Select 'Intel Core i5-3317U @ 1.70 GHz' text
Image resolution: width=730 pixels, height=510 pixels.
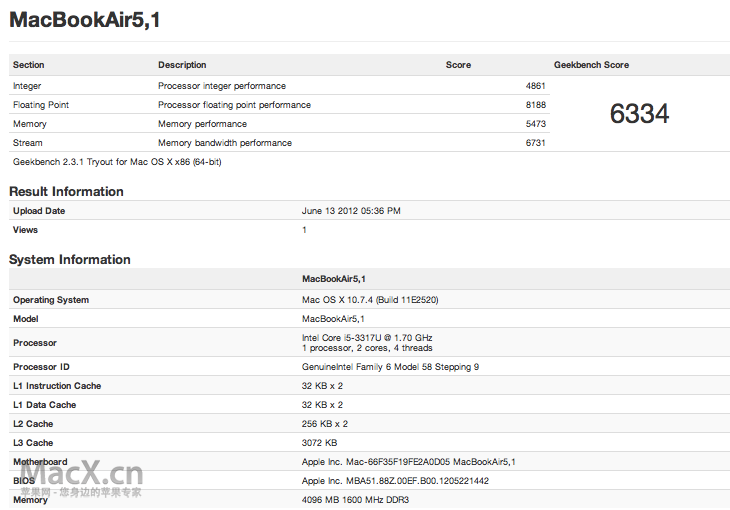[367, 338]
